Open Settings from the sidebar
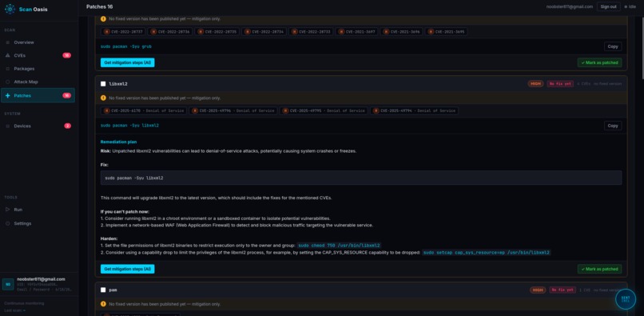The width and height of the screenshot is (644, 316). coord(38,223)
